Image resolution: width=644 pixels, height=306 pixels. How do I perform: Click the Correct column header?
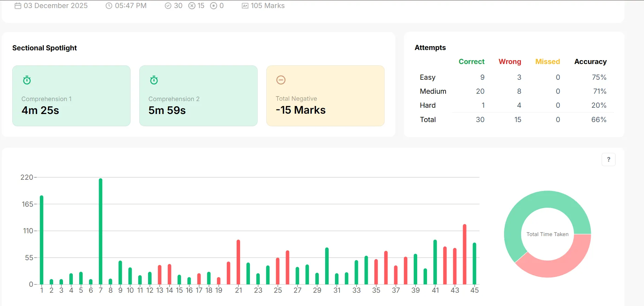click(x=471, y=62)
